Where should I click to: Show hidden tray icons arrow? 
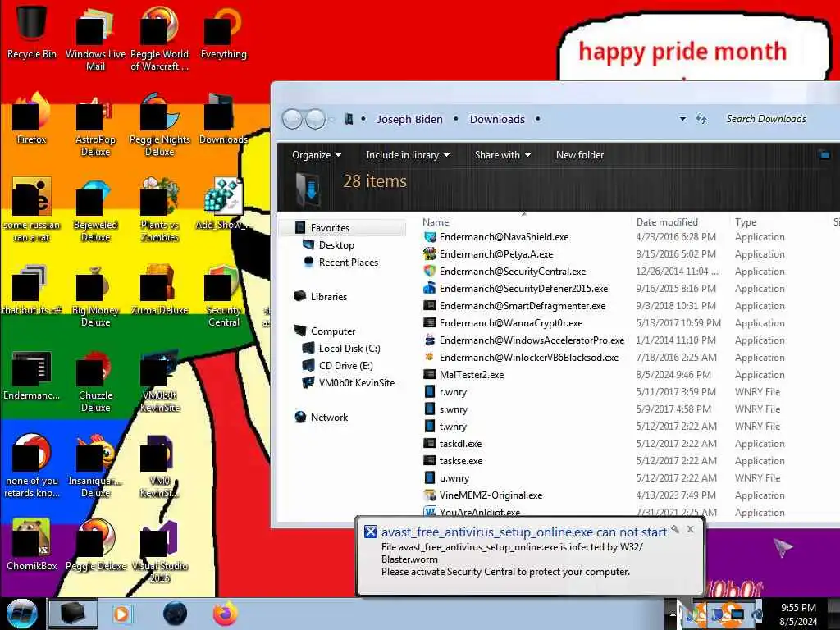(673, 614)
